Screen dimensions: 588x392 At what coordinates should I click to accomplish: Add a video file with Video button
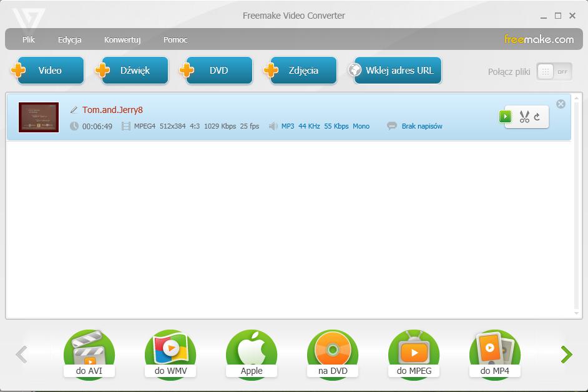[x=47, y=70]
